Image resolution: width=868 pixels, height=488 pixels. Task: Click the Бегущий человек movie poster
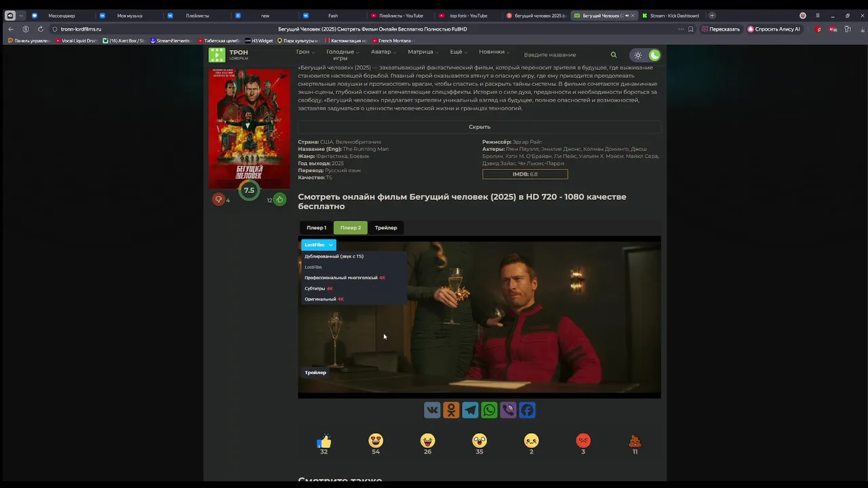tap(249, 129)
